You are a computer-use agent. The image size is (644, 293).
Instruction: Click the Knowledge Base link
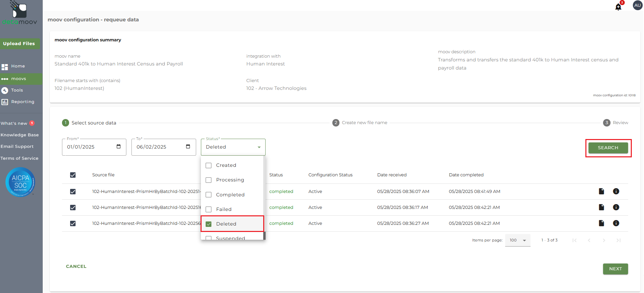click(x=20, y=135)
